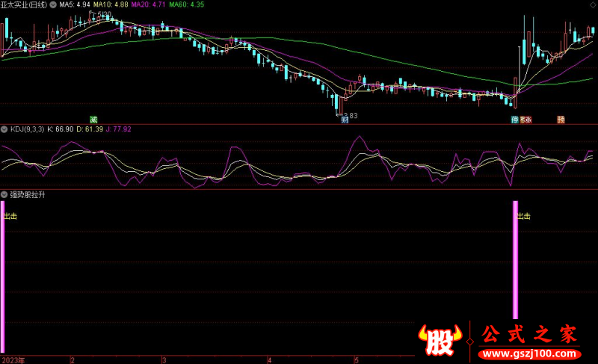The height and width of the screenshot is (364, 598).
Task: Click the right magenta 出击 signal bar
Action: (x=515, y=262)
